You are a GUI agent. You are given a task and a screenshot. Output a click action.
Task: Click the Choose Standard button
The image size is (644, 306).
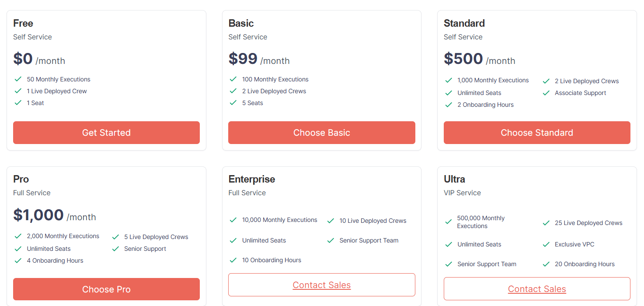coord(537,133)
